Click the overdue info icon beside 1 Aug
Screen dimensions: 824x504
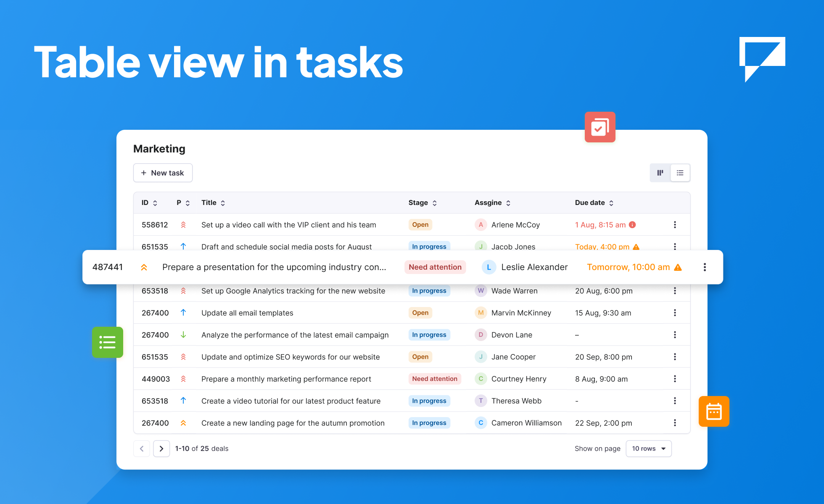pos(632,225)
